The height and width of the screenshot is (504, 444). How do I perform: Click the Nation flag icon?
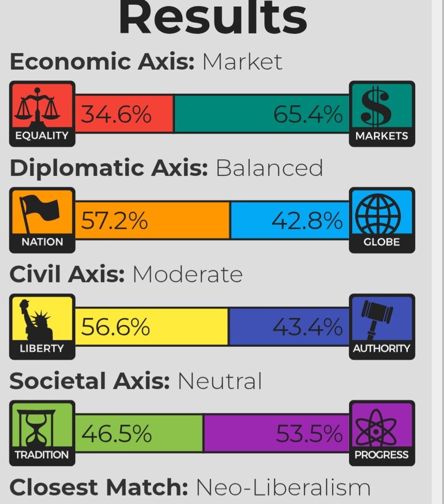click(41, 215)
